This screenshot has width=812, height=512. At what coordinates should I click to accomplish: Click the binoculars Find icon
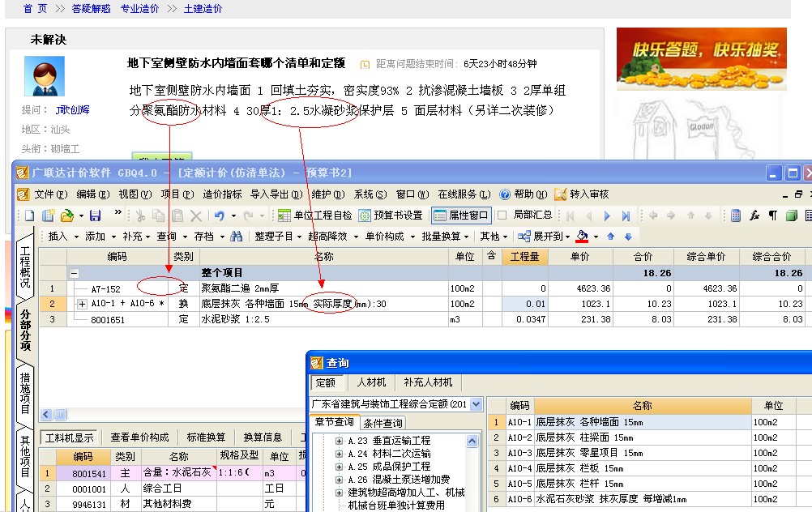click(x=236, y=237)
